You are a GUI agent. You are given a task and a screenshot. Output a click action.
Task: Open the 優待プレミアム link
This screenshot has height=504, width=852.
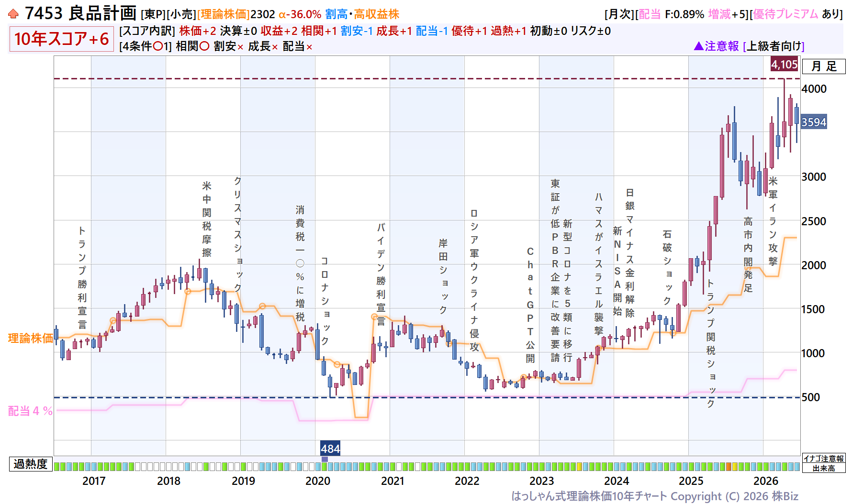pos(785,14)
